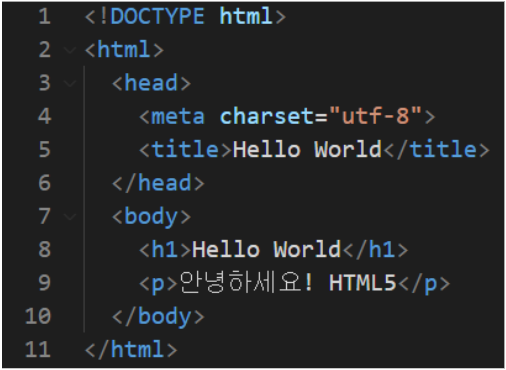
Task: Click line number 6 in the gutter
Action: (x=45, y=183)
